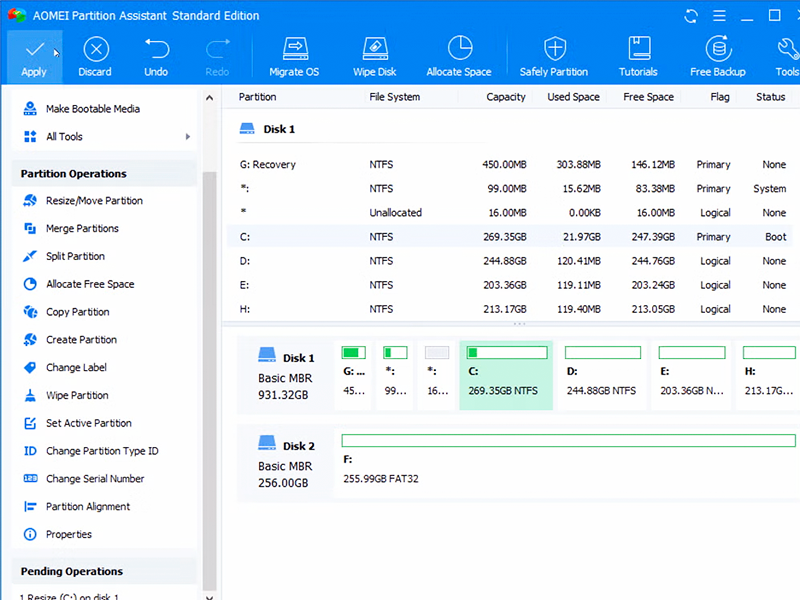
Task: Start the Safely Partition feature
Action: [x=554, y=50]
